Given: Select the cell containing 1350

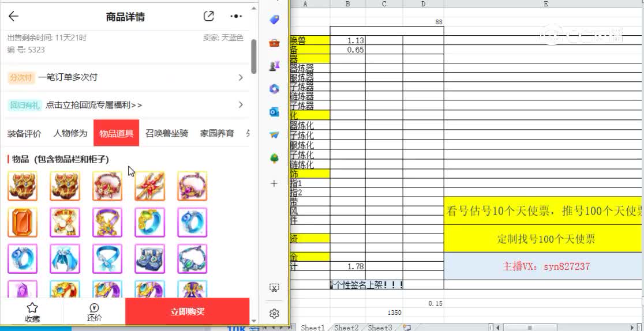Looking at the screenshot, I should pyautogui.click(x=384, y=313).
